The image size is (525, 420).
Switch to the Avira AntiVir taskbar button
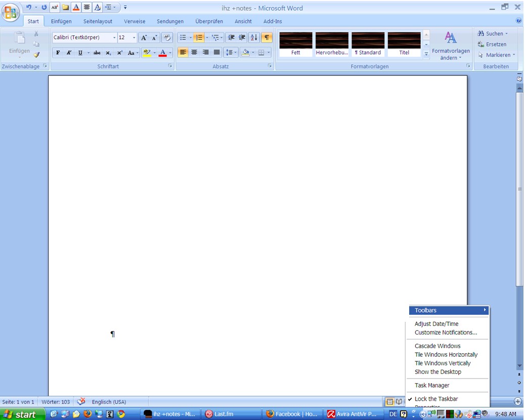pos(353,414)
